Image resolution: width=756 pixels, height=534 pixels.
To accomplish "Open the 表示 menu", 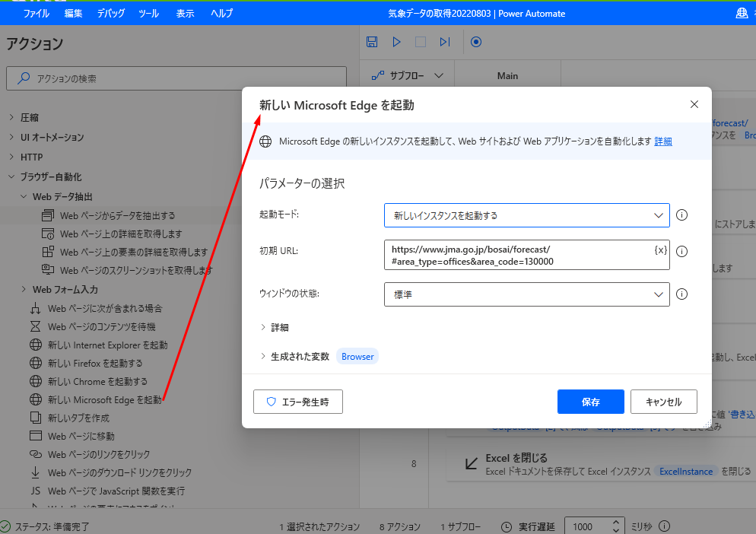I will point(185,14).
